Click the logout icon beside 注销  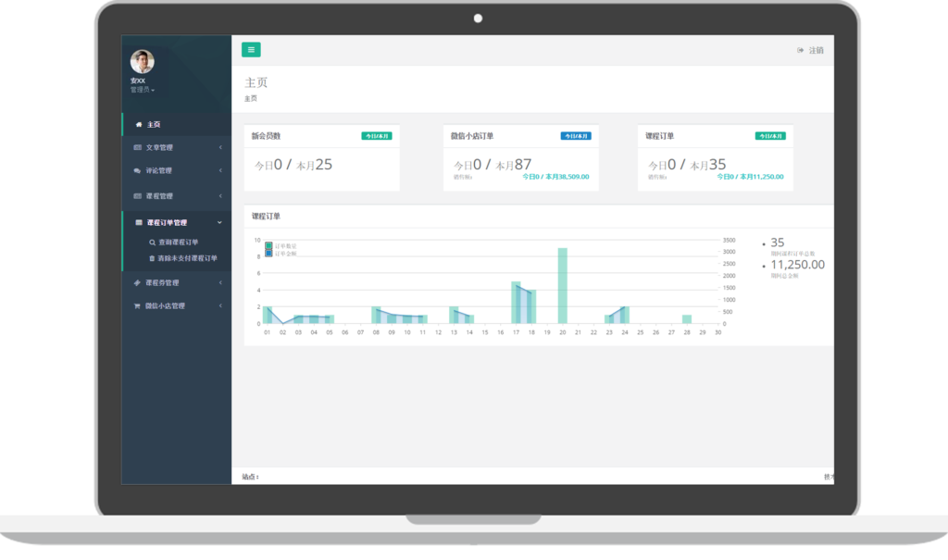pos(801,50)
